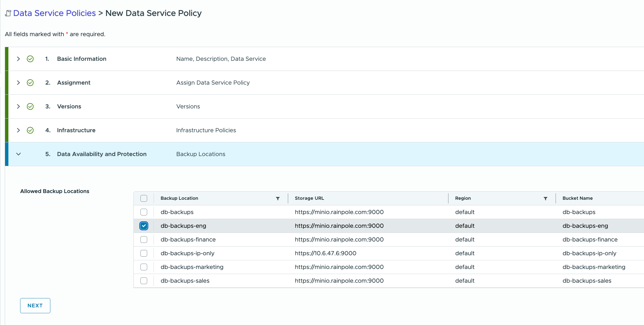Click Versions step completed checkmark icon

click(x=30, y=106)
